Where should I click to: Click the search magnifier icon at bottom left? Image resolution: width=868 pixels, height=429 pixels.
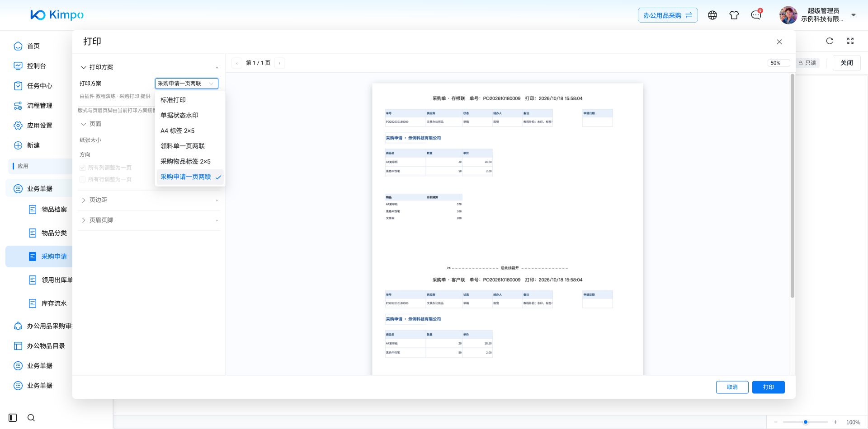pyautogui.click(x=31, y=418)
